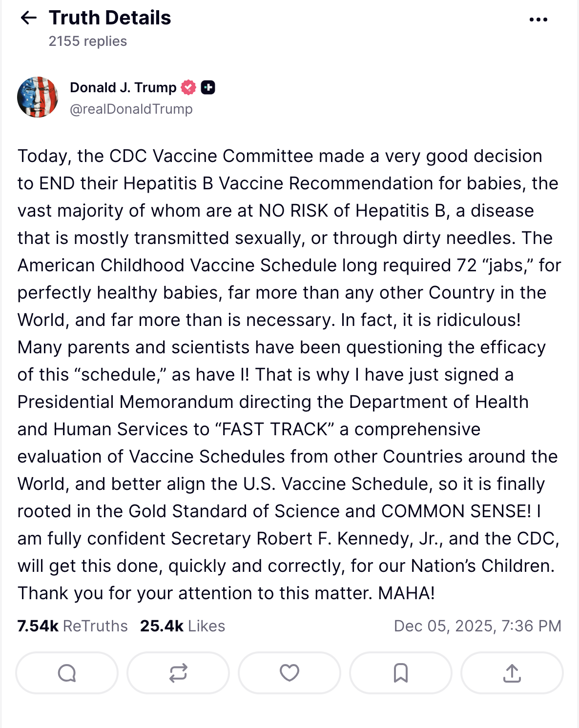
Task: Click the post's opening line about the CDC
Action: (x=280, y=156)
